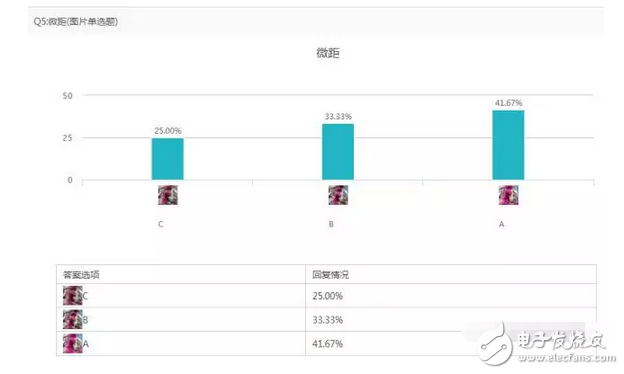Click the option A thumbnail under the chart
The image size is (624, 374).
[508, 195]
